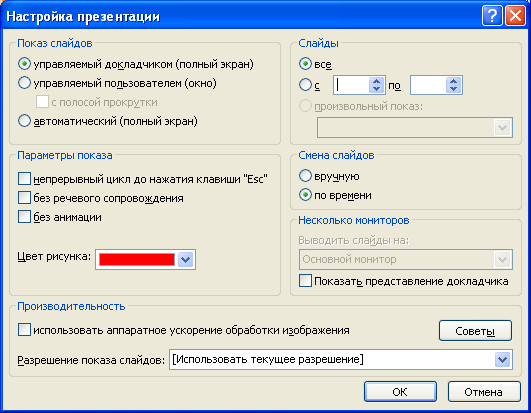The image size is (531, 413).
Task: Select 'управляемый пользователем (окно)' radio button
Action: (x=24, y=83)
